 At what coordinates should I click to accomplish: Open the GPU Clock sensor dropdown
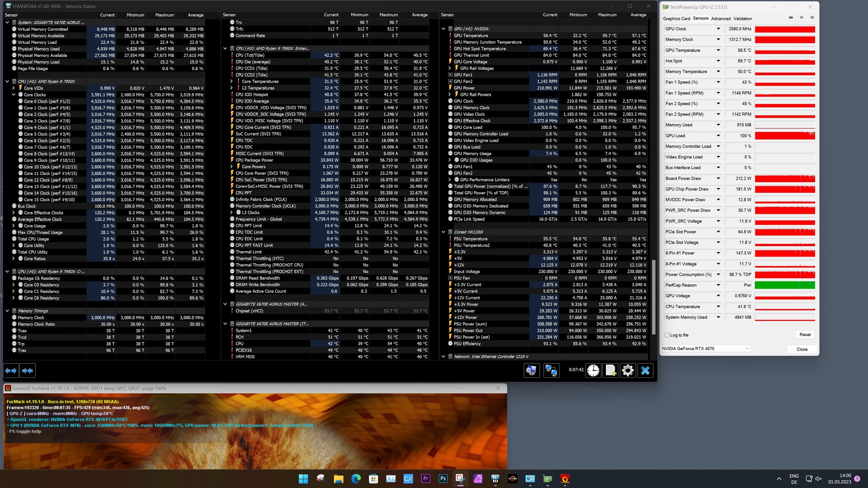coord(718,29)
